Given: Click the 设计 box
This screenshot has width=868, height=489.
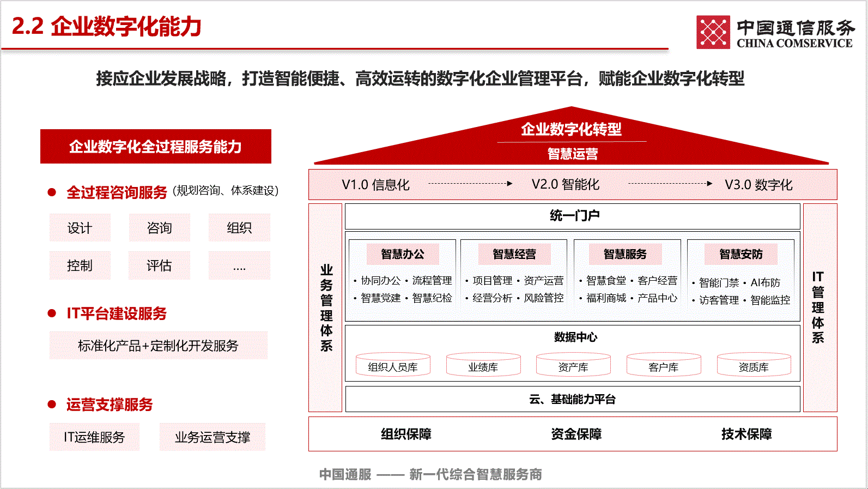Looking at the screenshot, I should coord(80,228).
